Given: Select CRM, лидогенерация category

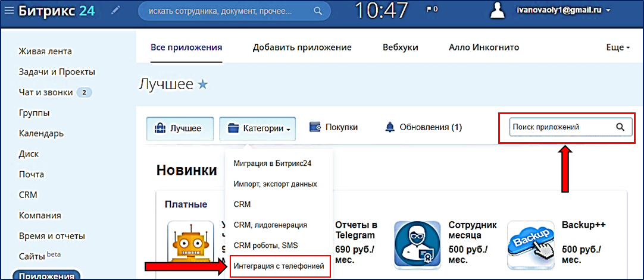Looking at the screenshot, I should (x=270, y=225).
